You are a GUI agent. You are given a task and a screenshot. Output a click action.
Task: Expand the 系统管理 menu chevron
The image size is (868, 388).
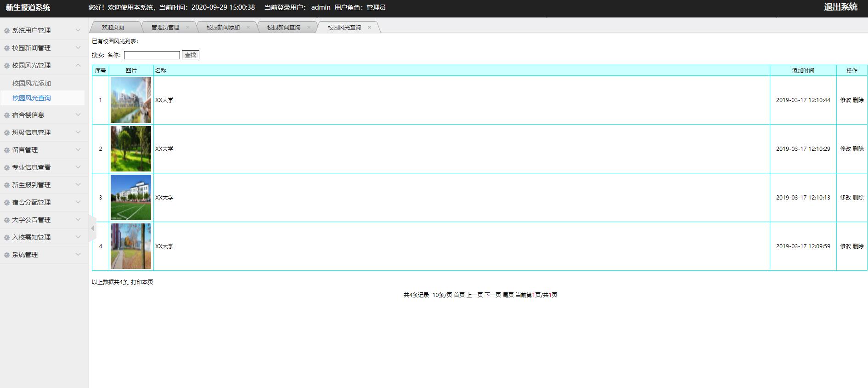click(x=78, y=255)
